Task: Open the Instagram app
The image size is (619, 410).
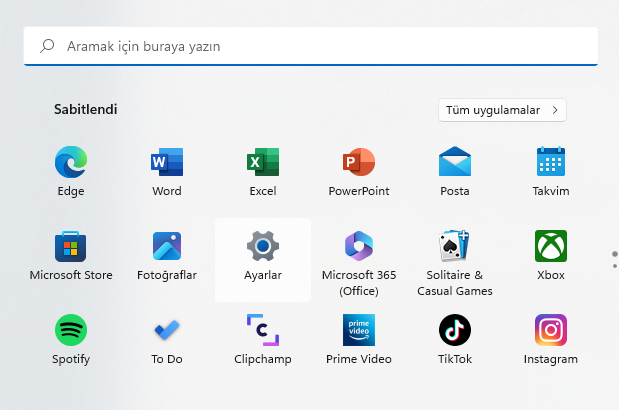Action: (551, 339)
